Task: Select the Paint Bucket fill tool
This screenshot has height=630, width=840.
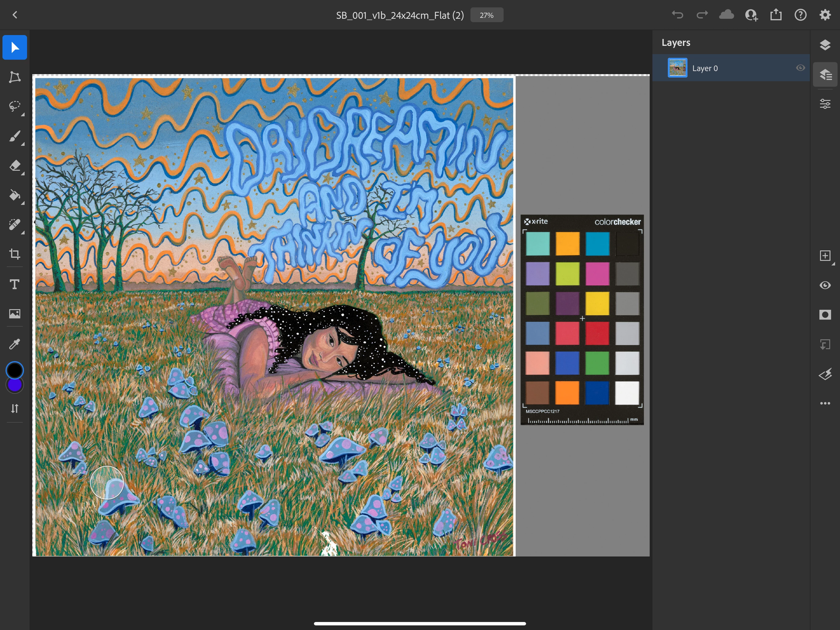Action: [x=14, y=195]
